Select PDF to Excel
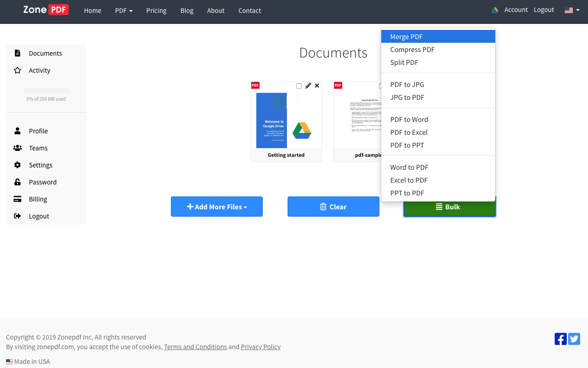The image size is (588, 368). pyautogui.click(x=438, y=132)
